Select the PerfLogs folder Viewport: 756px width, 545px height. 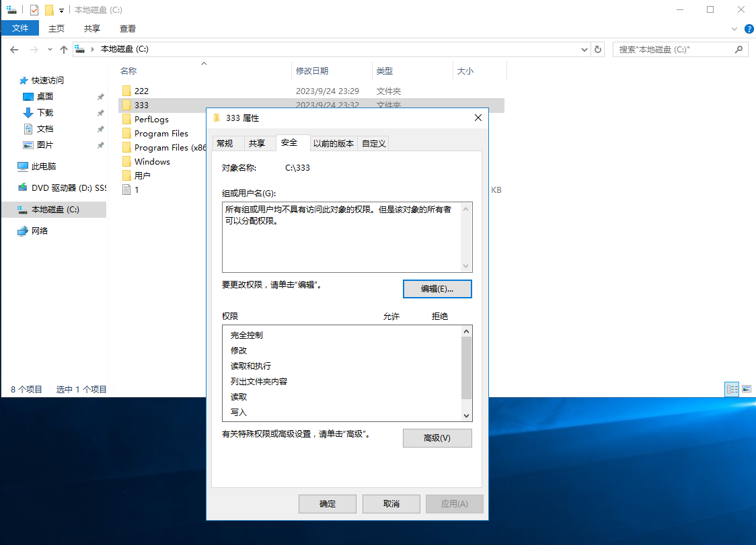(x=151, y=120)
